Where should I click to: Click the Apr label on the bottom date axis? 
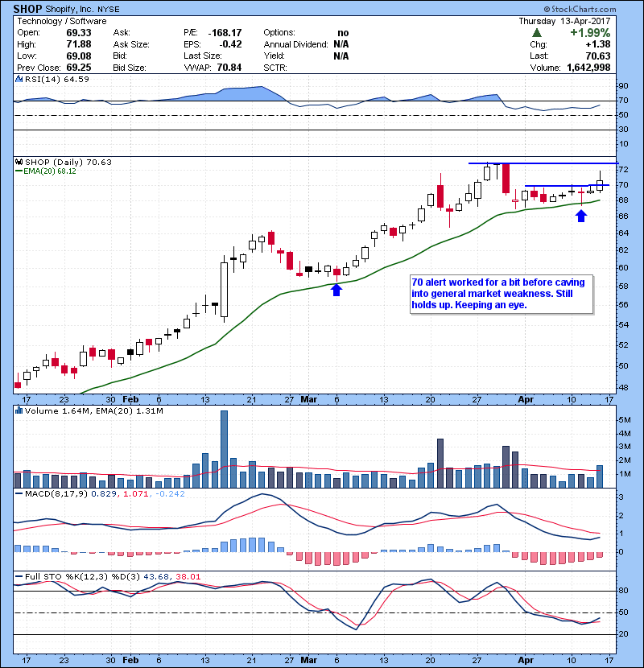point(526,660)
